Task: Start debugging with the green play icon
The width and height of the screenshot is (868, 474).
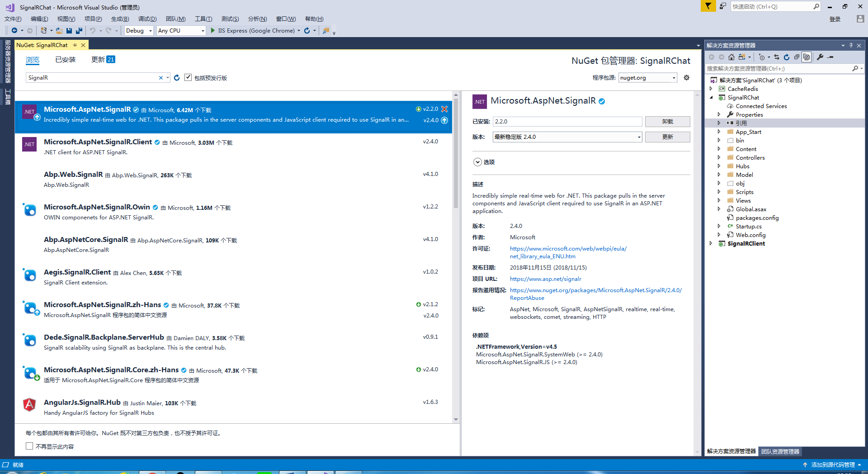Action: tap(213, 30)
